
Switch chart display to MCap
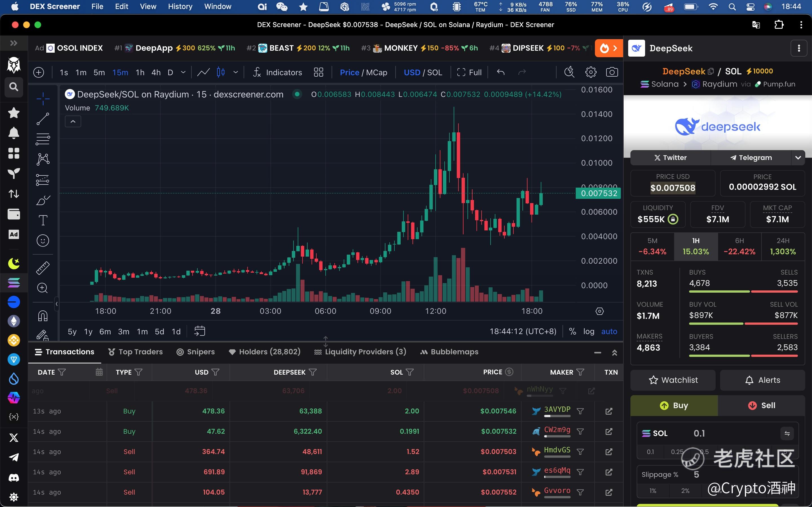tap(376, 72)
